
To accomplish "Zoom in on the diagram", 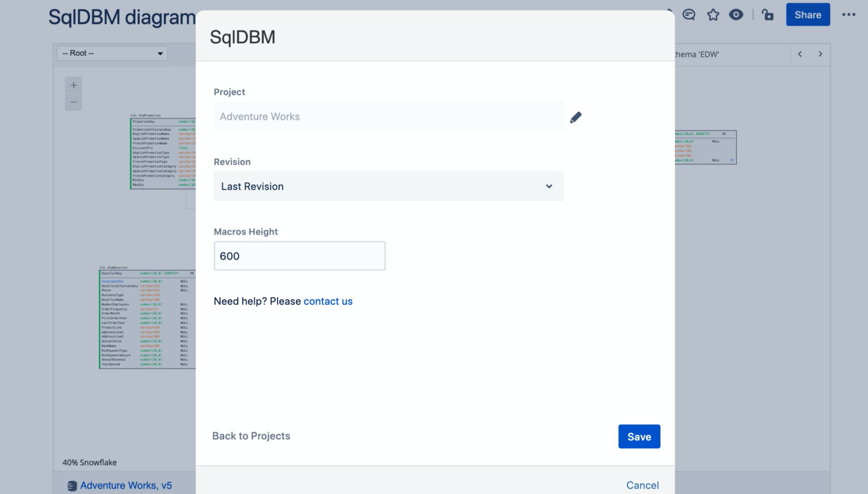I will pyautogui.click(x=73, y=85).
